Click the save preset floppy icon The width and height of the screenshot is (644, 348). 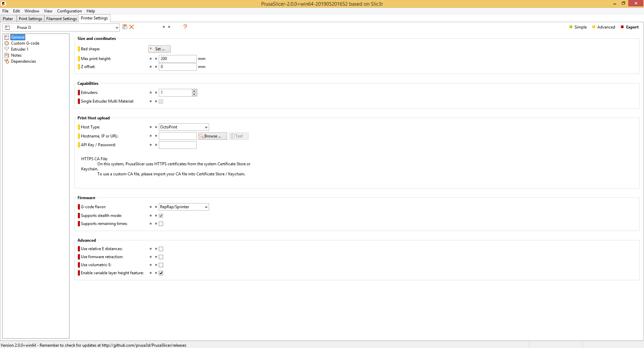pos(125,27)
